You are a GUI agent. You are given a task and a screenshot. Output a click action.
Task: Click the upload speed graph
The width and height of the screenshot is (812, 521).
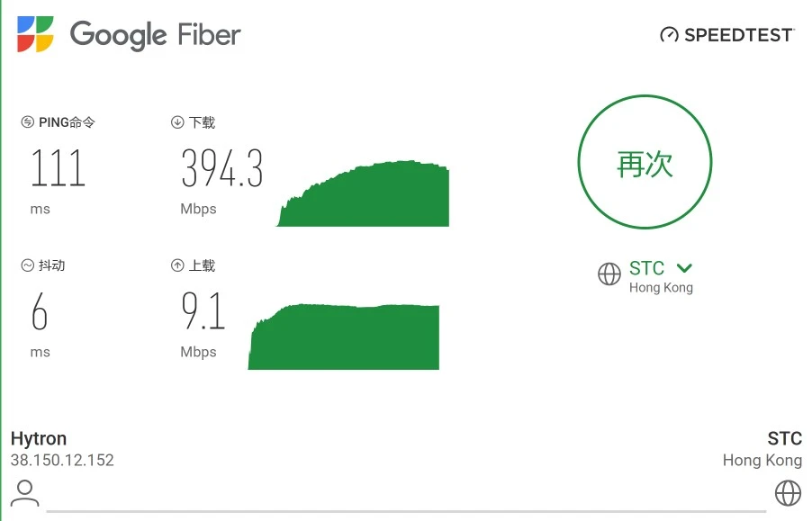click(x=344, y=337)
